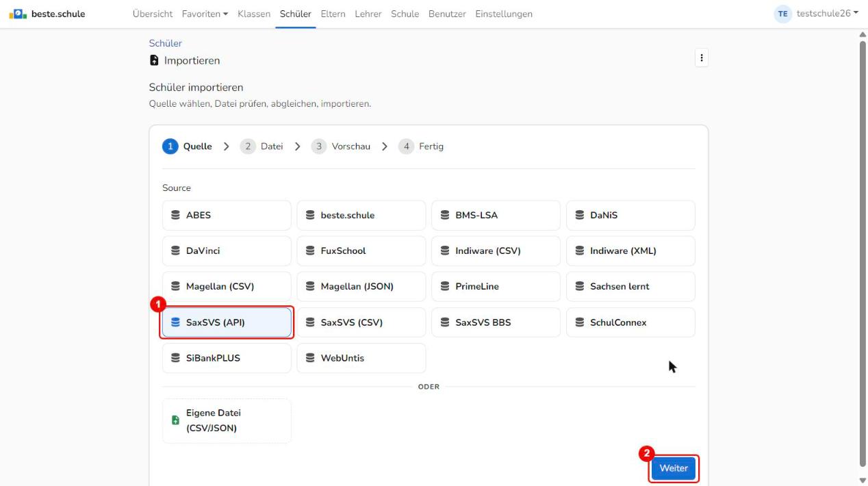Open the Favoriten dropdown menu
The image size is (868, 486).
[x=205, y=14]
